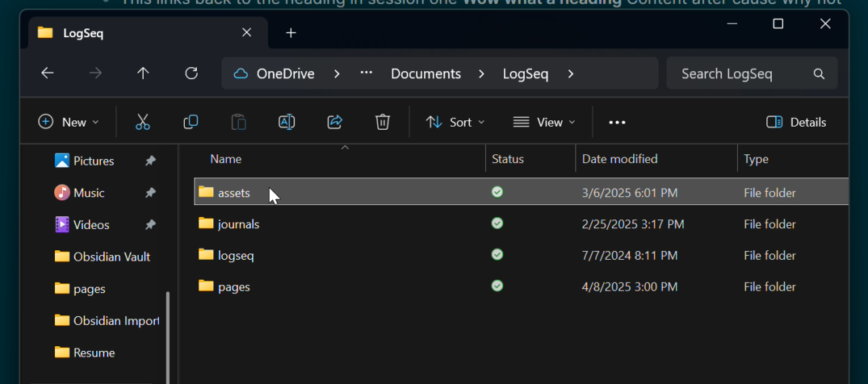The height and width of the screenshot is (384, 868).
Task: Unpin Pictures using its pin icon
Action: tap(150, 161)
